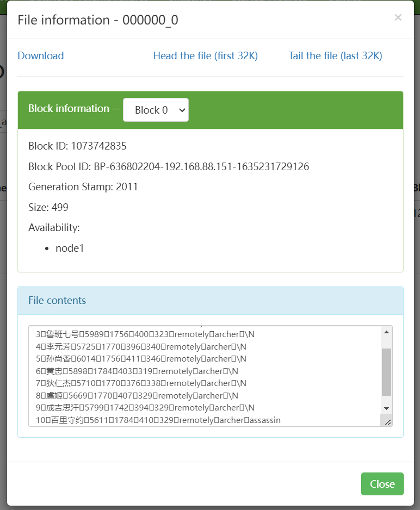Click the row starting with 4 李元芳
Image resolution: width=420 pixels, height=510 pixels.
141,347
